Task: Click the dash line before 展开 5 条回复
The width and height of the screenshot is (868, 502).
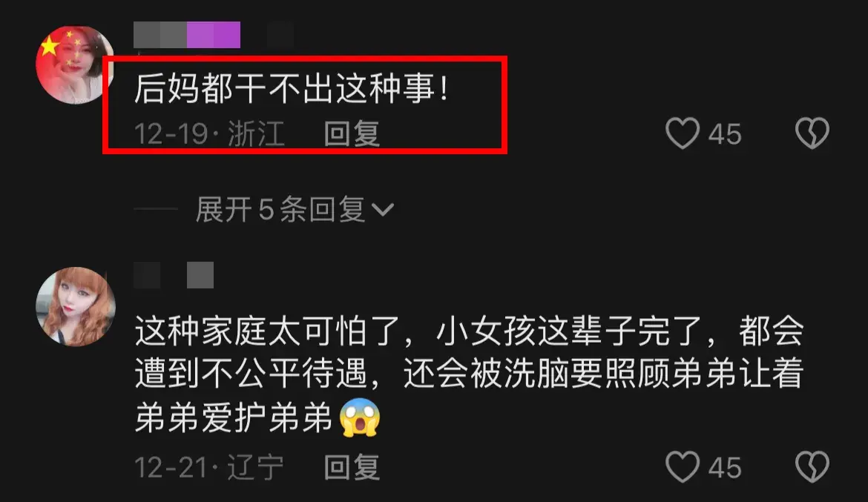Action: click(156, 209)
